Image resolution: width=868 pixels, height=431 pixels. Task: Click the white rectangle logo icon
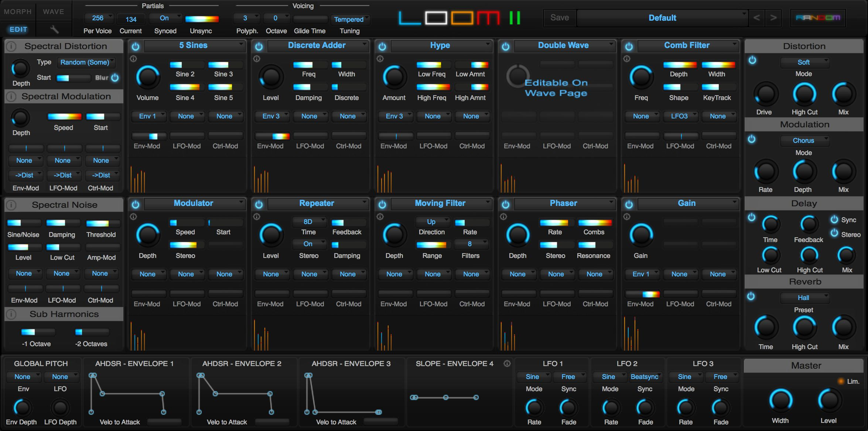point(436,18)
